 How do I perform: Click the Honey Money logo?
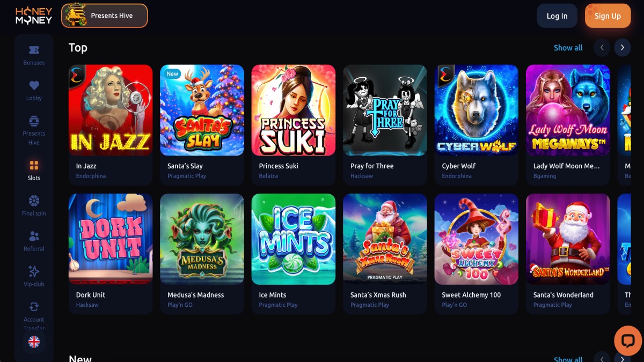(x=34, y=16)
